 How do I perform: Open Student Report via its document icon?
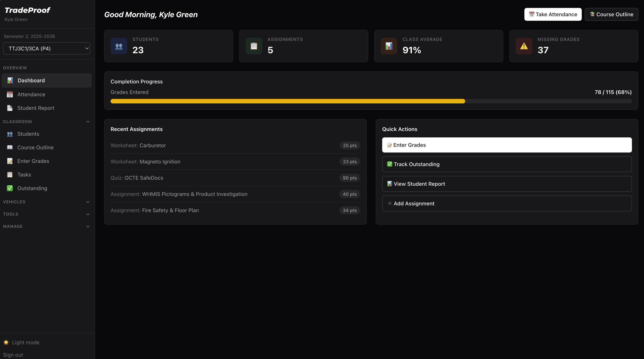pos(10,108)
